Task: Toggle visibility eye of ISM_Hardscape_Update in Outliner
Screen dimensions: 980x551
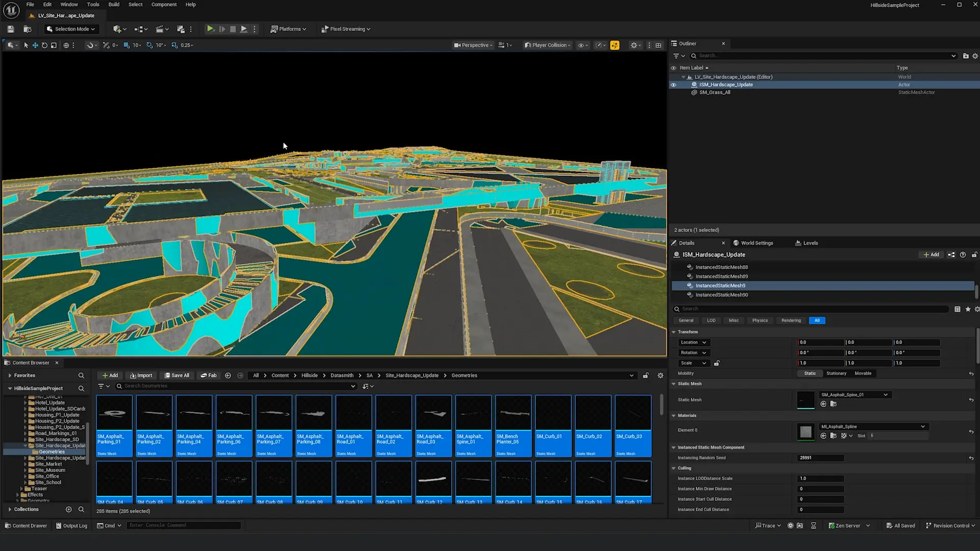Action: pos(673,85)
